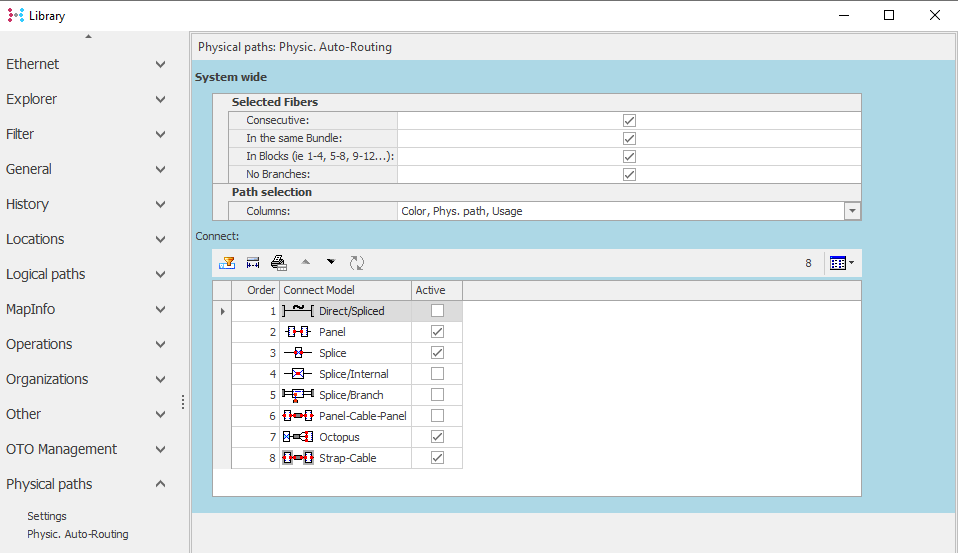The height and width of the screenshot is (553, 958).
Task: Select the MapInfo sidebar category
Action: click(31, 309)
